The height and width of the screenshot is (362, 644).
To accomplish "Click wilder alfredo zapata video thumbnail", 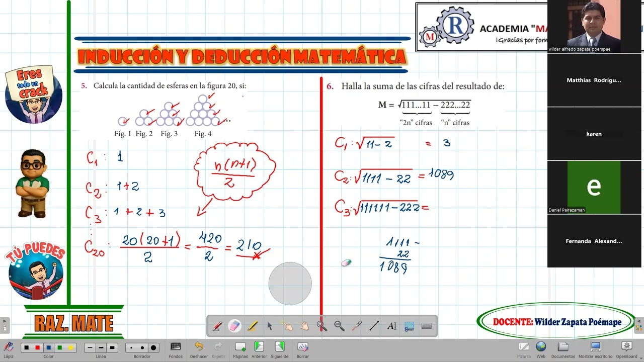I will tap(594, 26).
